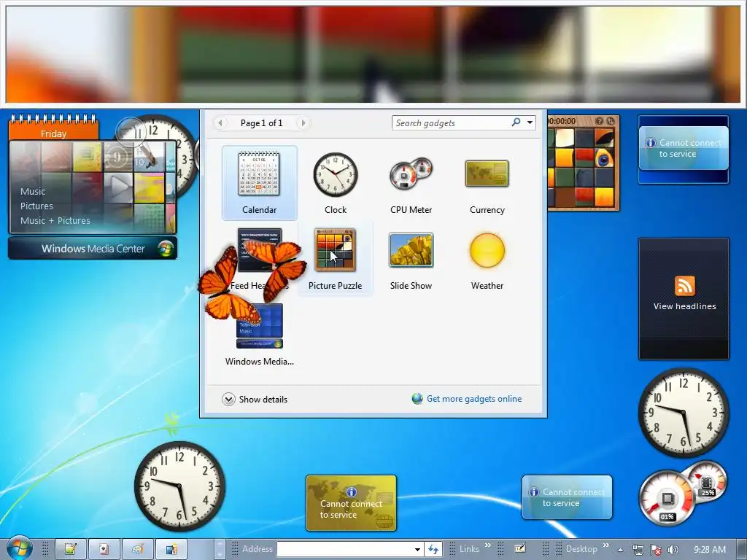The width and height of the screenshot is (747, 560).
Task: Show hidden tray icons arrow
Action: (620, 550)
